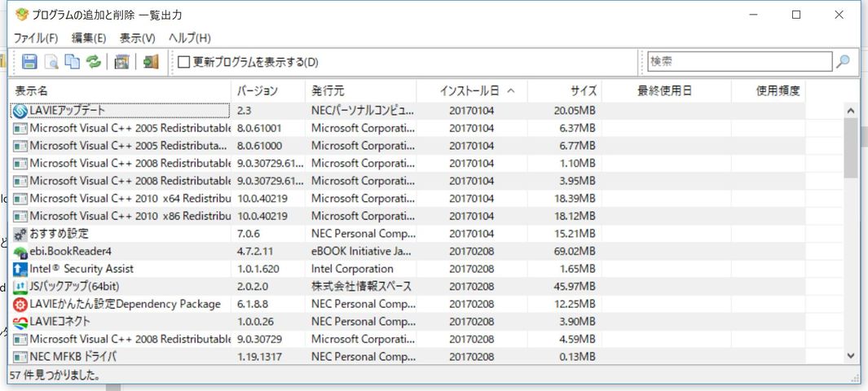Click the save list floppy-disk icon

click(x=29, y=61)
